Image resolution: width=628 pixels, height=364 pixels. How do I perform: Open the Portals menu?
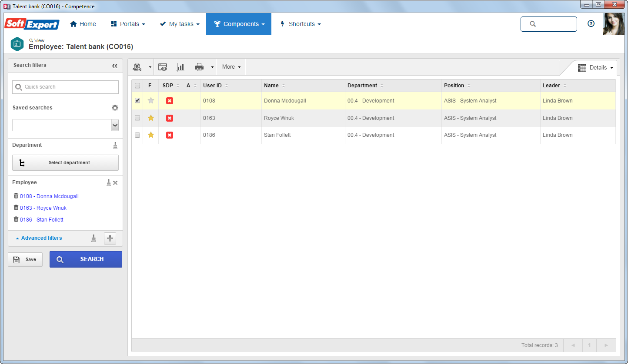(x=128, y=24)
